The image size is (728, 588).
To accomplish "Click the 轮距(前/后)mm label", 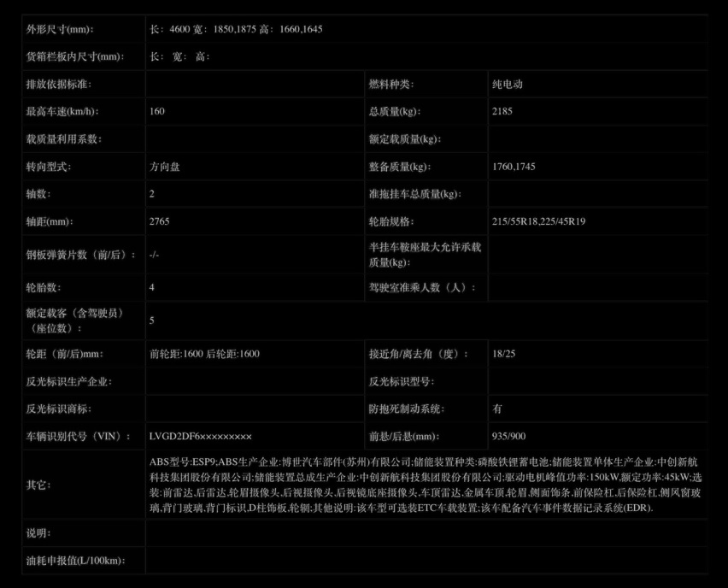I will 65,354.
